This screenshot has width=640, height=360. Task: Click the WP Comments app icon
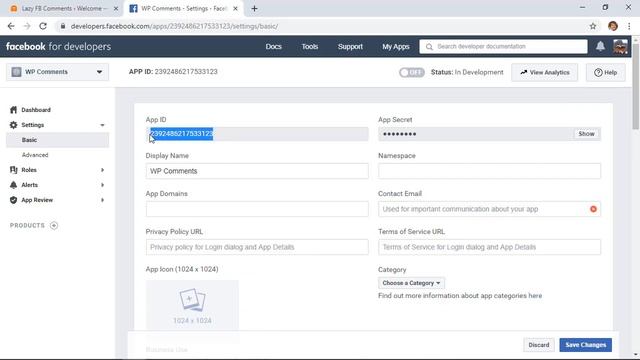16,72
